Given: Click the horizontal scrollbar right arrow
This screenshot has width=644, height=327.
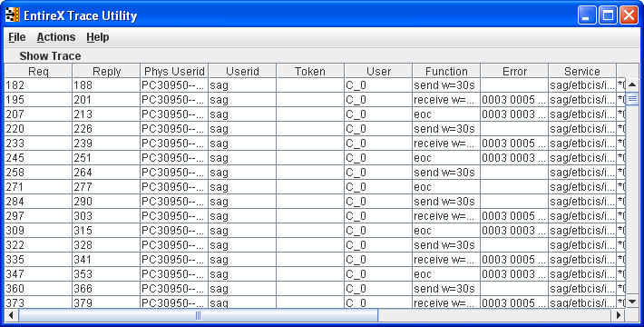Looking at the screenshot, I should 618,315.
